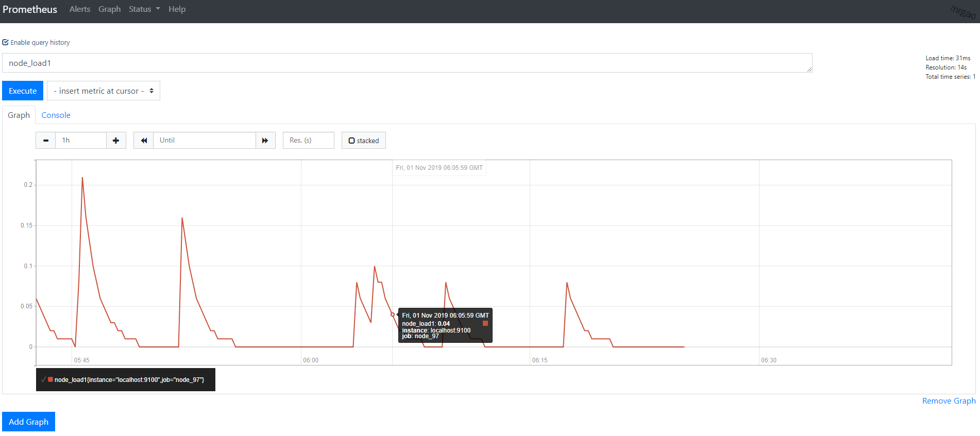Screen dimensions: 980x436
Task: Open the Help menu item
Action: (x=177, y=9)
